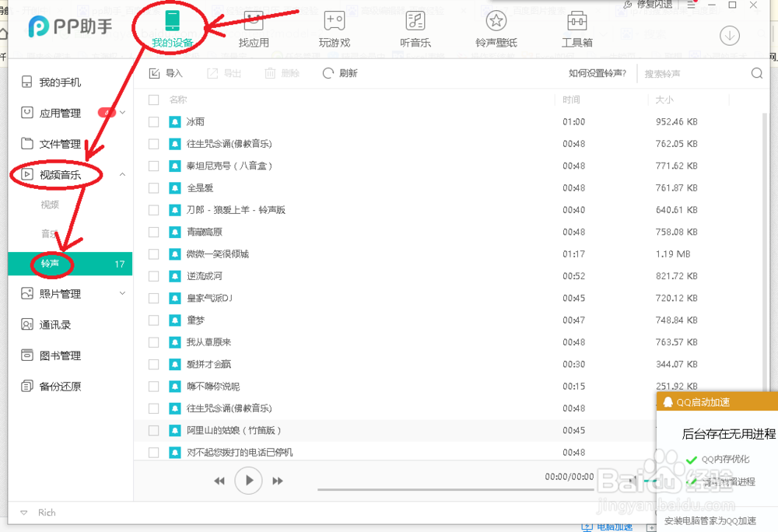Viewport: 778px width, 532px height.
Task: Click inside the 搜索铃声 search field
Action: (x=685, y=72)
